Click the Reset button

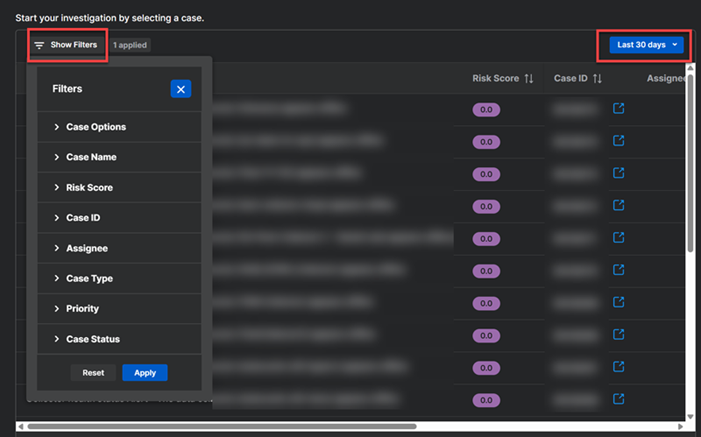pyautogui.click(x=93, y=373)
